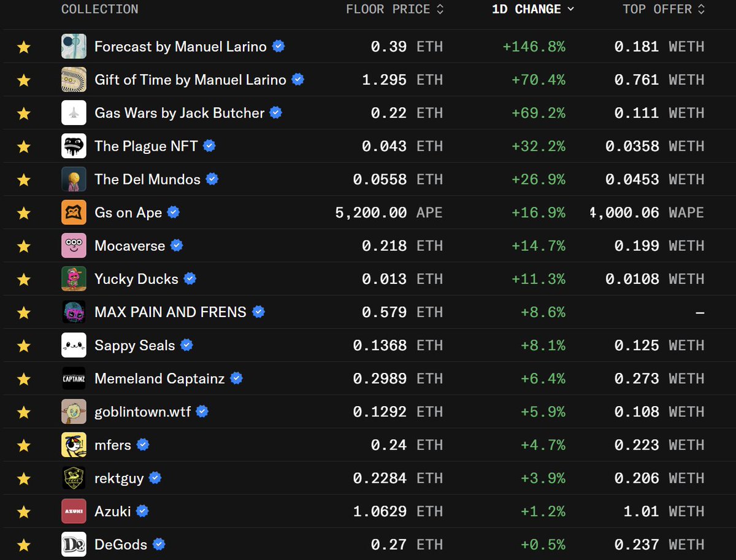Sort by the Floor Price column
Viewport: 736px width, 560px height.
coord(395,9)
